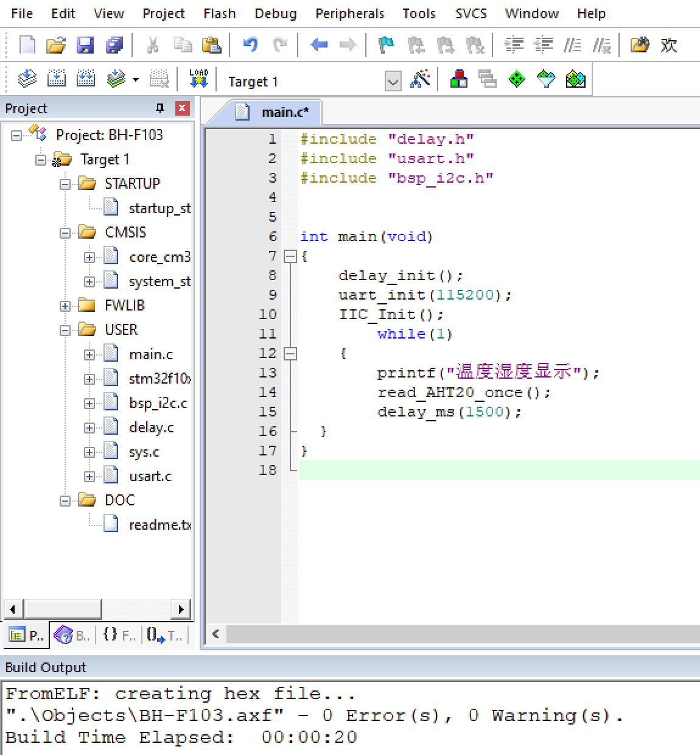Expand the bsp_i2c.c file node
Viewport: 700px width, 755px height.
[x=89, y=403]
